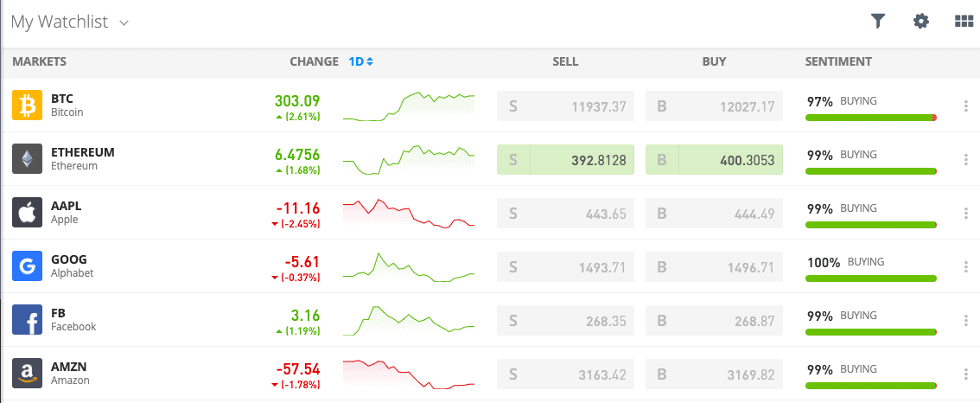Click the Amazon logo icon
The width and height of the screenshot is (980, 403).
(27, 374)
